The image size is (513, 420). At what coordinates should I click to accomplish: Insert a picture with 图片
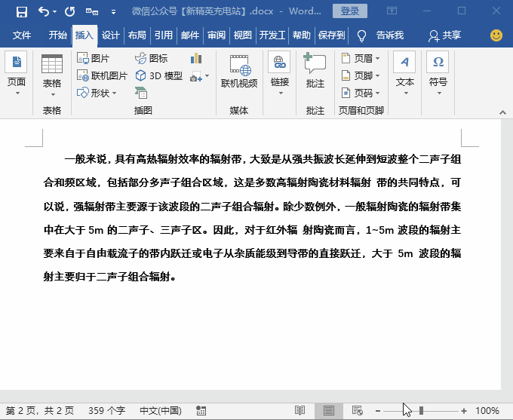(94, 58)
